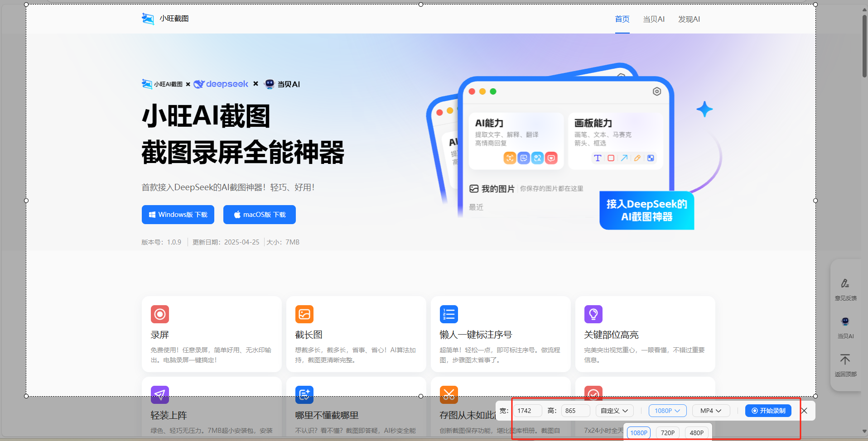Click the 哪里不懂截哪里 card title

point(327,415)
